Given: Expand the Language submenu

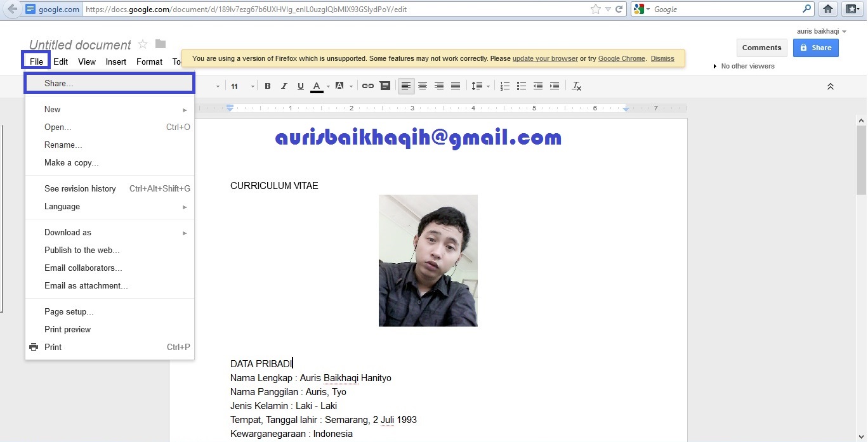Looking at the screenshot, I should click(62, 206).
